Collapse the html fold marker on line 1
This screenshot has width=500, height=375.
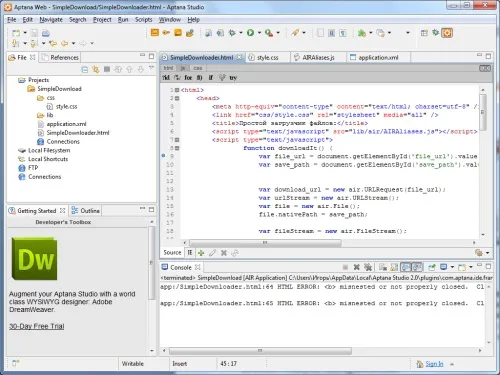click(x=177, y=90)
